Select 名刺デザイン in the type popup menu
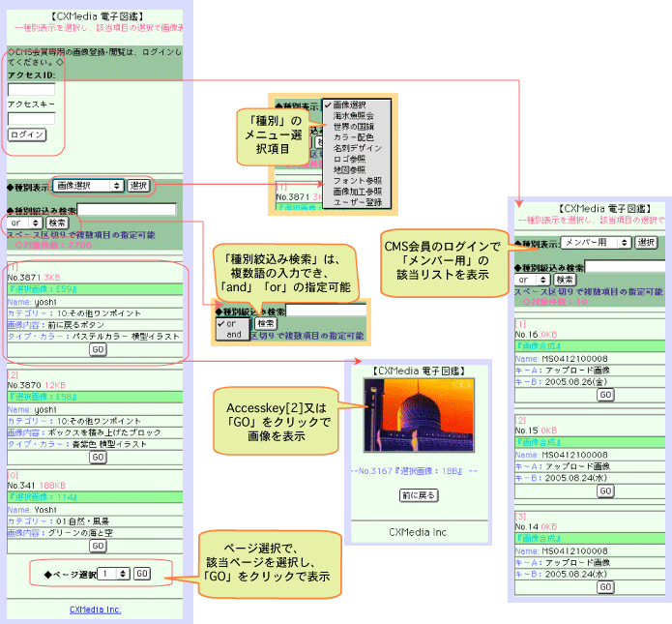 tap(357, 148)
